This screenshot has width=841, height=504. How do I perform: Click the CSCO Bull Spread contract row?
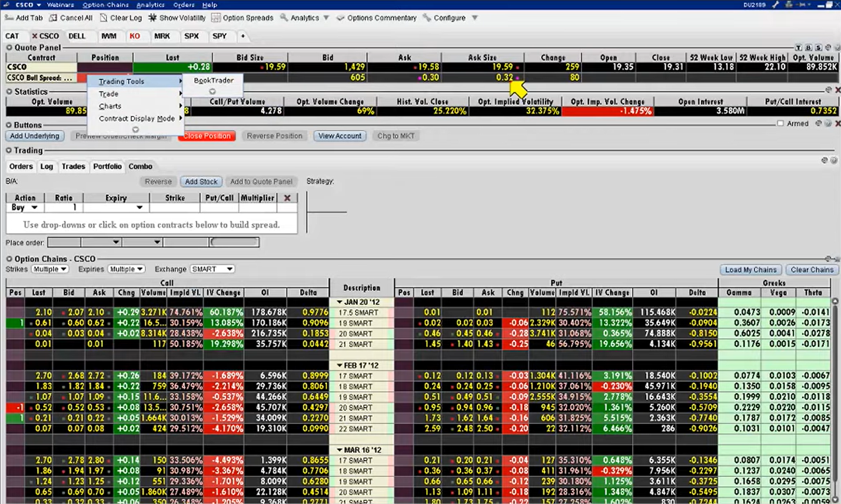pyautogui.click(x=41, y=78)
